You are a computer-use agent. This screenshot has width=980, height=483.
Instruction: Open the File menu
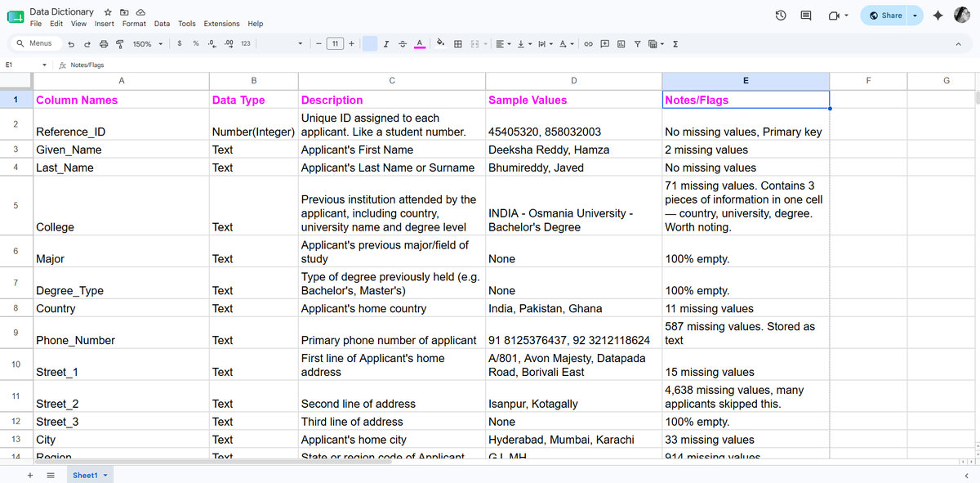pyautogui.click(x=36, y=24)
